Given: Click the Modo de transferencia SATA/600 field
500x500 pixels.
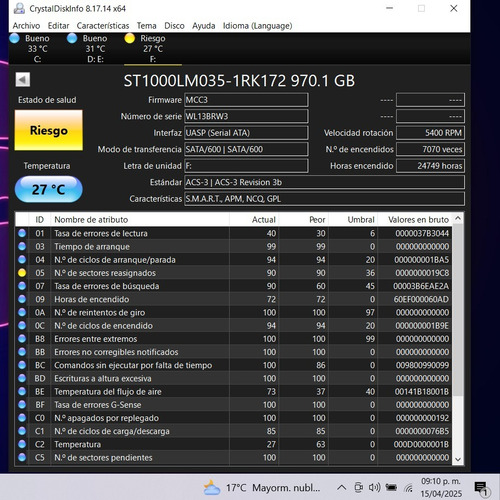Looking at the screenshot, I should [x=246, y=149].
